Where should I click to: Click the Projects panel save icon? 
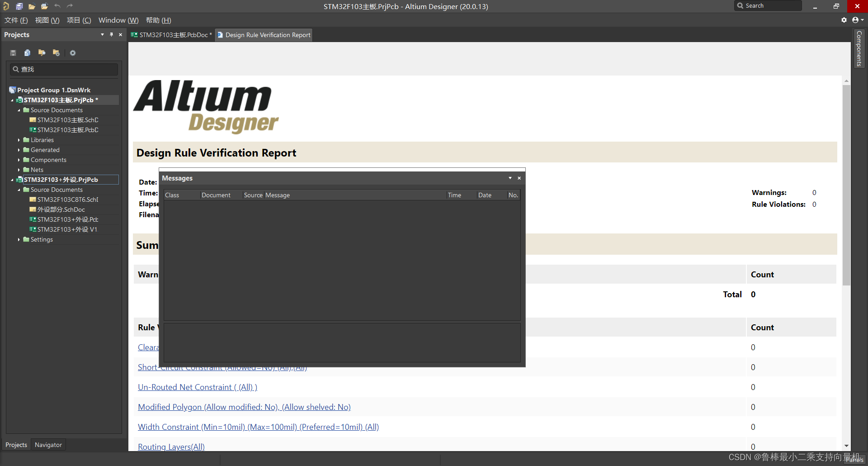13,53
